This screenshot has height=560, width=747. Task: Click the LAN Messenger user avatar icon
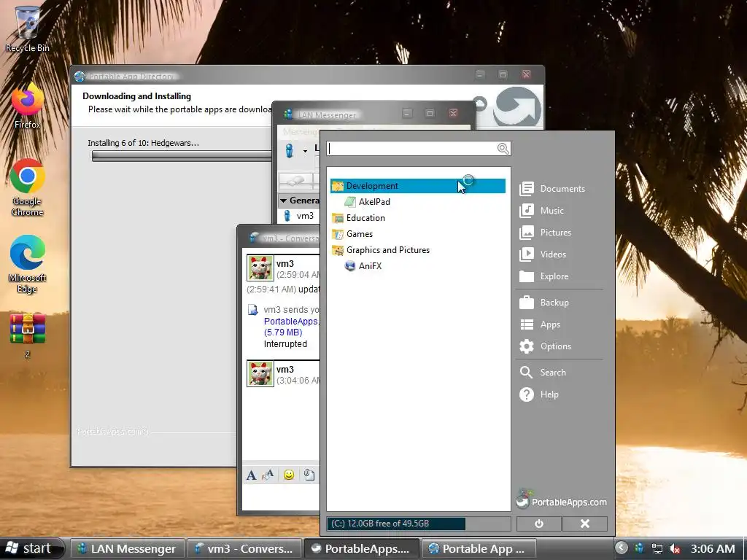289,150
